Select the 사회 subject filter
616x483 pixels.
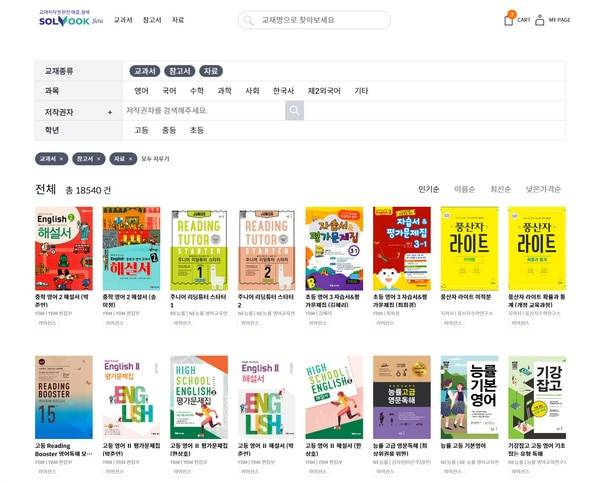(252, 91)
